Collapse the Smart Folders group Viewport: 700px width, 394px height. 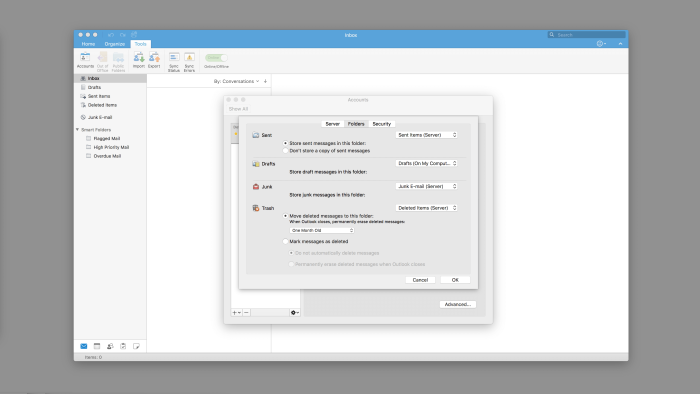(77, 130)
